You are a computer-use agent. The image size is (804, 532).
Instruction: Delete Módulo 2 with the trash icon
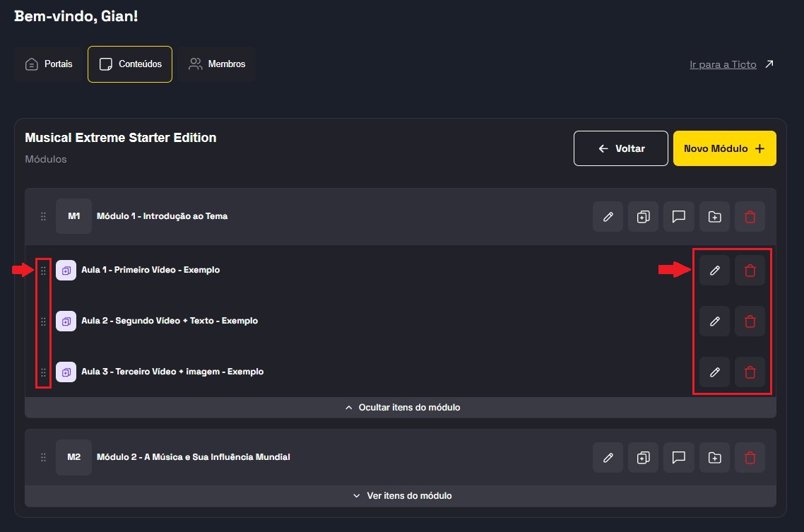pyautogui.click(x=750, y=458)
